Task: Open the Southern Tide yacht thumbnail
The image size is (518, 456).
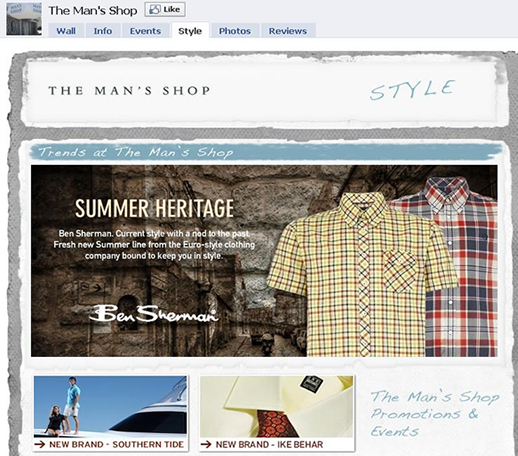Action: 110,407
